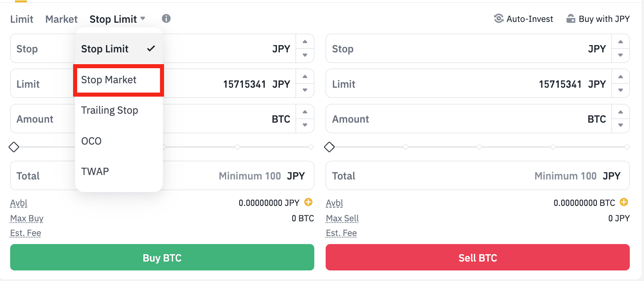Select Stop Market from the dropdown
This screenshot has width=644, height=281.
tap(109, 80)
